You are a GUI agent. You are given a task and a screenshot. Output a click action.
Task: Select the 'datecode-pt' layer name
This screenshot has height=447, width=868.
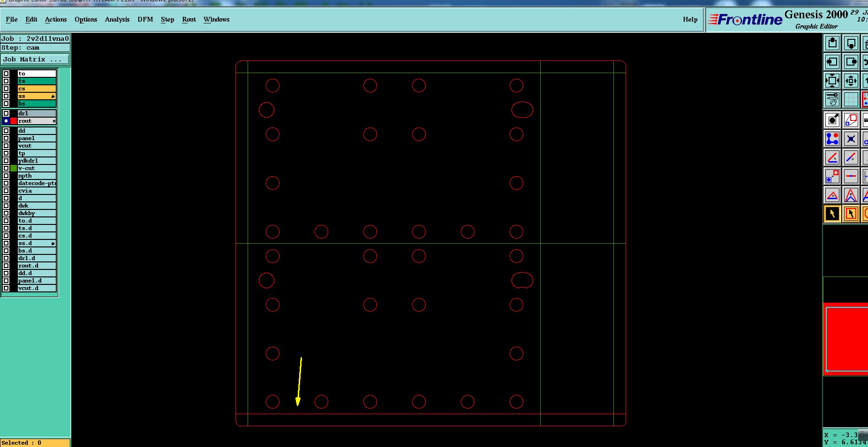pos(37,183)
